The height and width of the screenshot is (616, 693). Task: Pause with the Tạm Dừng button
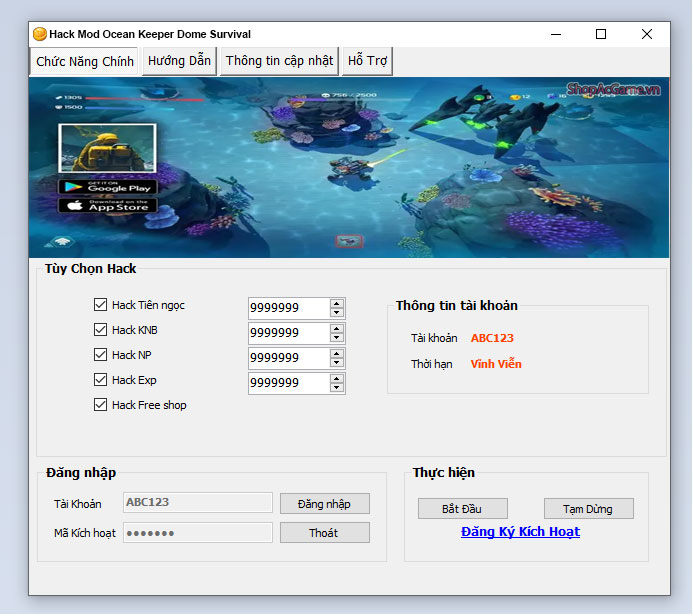click(x=588, y=509)
